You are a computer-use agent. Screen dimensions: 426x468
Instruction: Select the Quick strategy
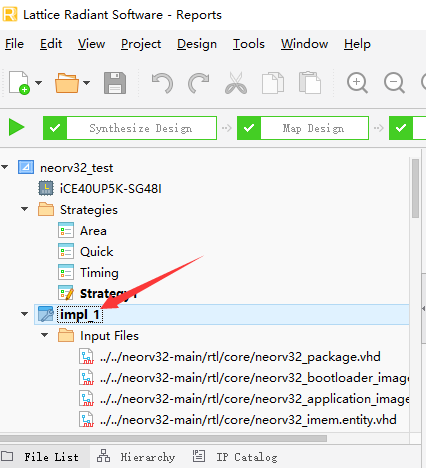97,252
